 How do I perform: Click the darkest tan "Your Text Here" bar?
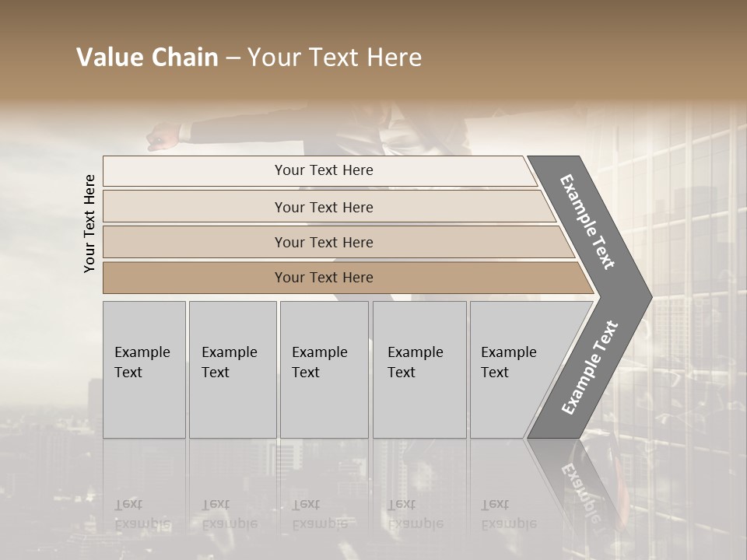(x=323, y=278)
